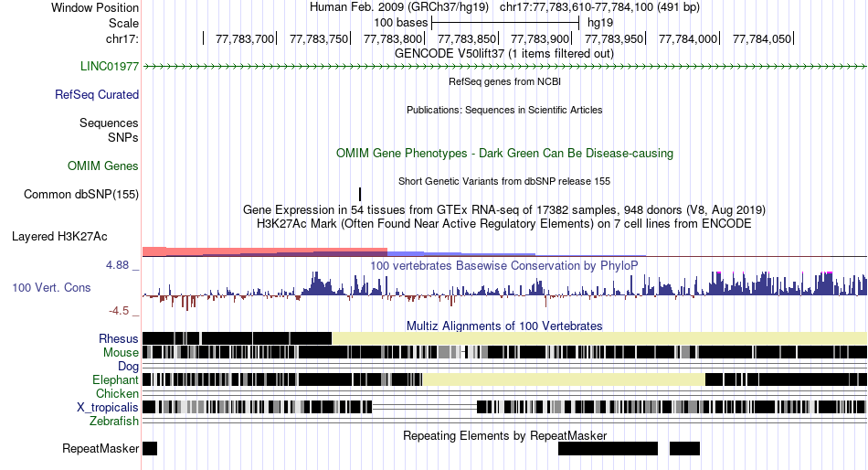The image size is (868, 470).
Task: Click the Chicken alignment label
Action: [117, 393]
